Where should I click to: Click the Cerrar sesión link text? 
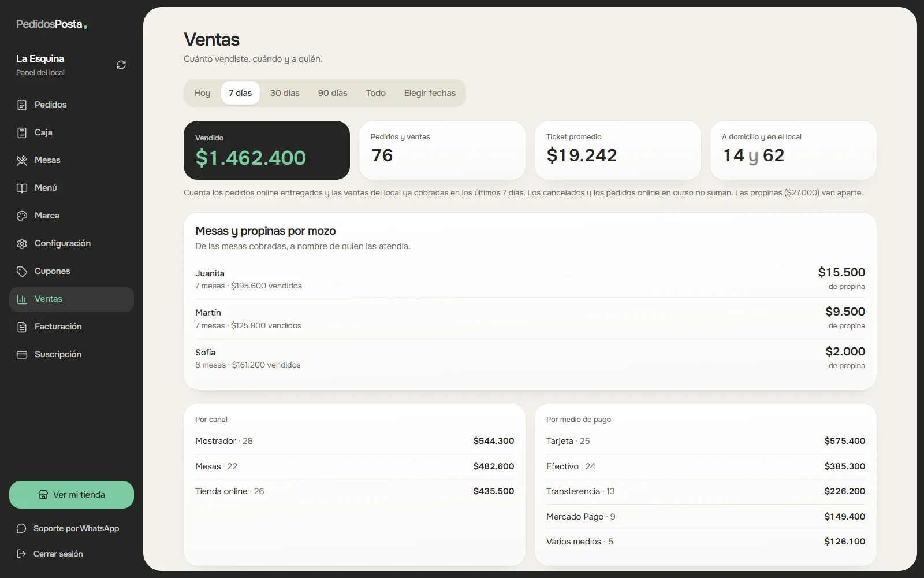pos(58,554)
